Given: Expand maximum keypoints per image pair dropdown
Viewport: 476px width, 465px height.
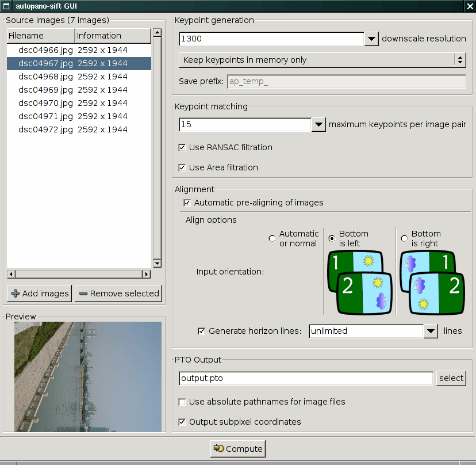Looking at the screenshot, I should 318,125.
